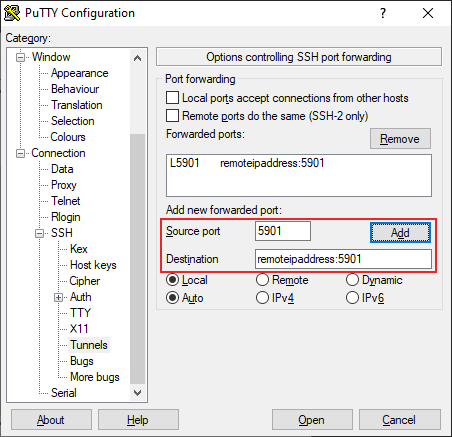
Task: Collapse the Window tree node
Action: (20, 57)
